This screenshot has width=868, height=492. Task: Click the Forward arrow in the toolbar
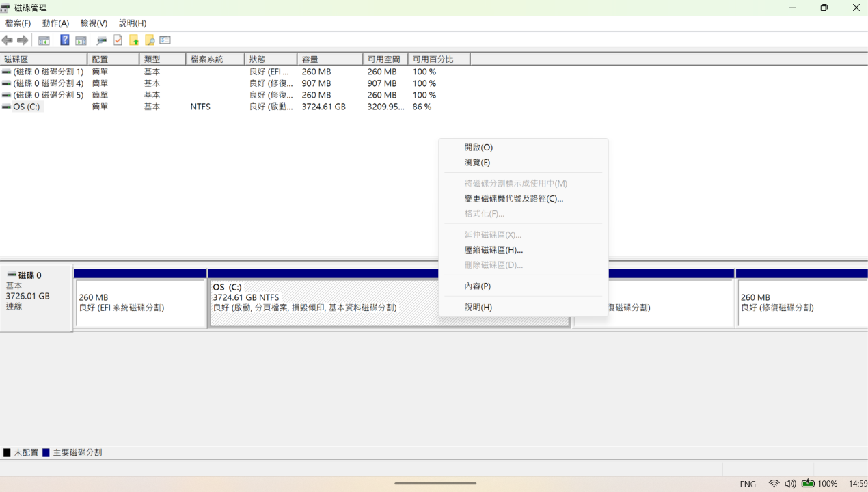[x=23, y=40]
